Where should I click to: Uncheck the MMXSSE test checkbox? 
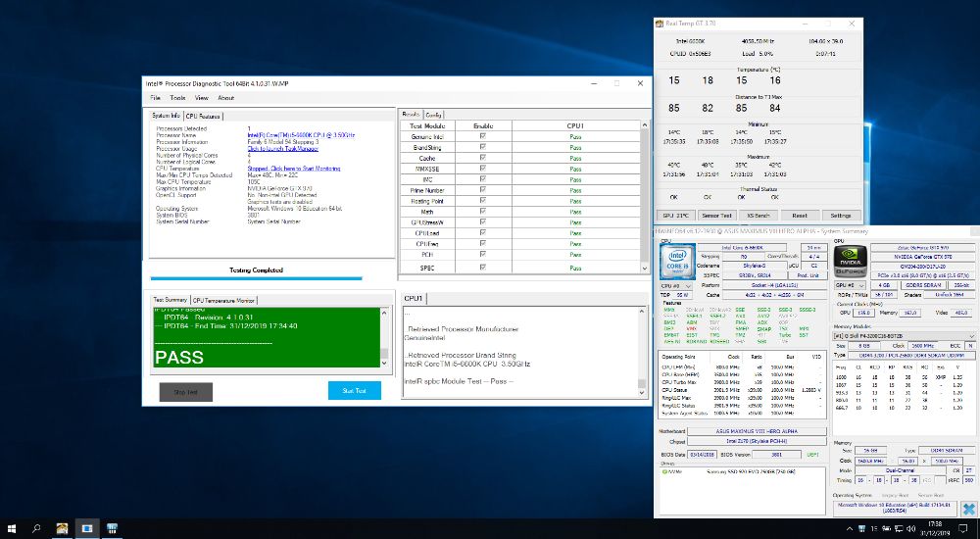click(482, 169)
